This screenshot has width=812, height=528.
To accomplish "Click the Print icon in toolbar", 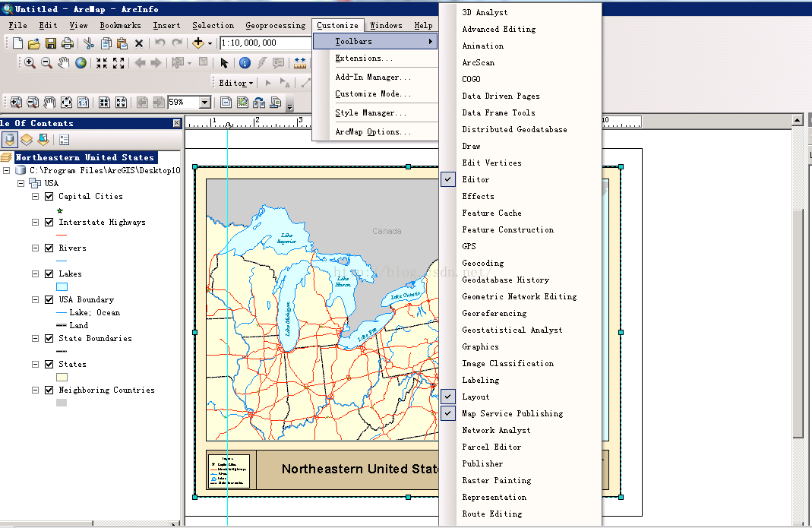I will pos(68,43).
